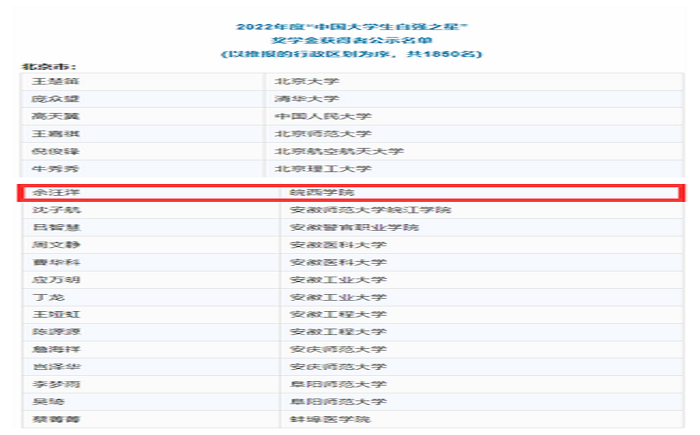Select the 北京师范大学 cell
The height and width of the screenshot is (435, 700).
pyautogui.click(x=308, y=133)
